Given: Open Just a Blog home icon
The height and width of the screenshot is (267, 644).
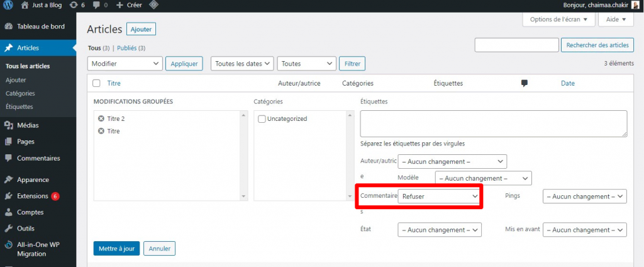Looking at the screenshot, I should [x=25, y=5].
